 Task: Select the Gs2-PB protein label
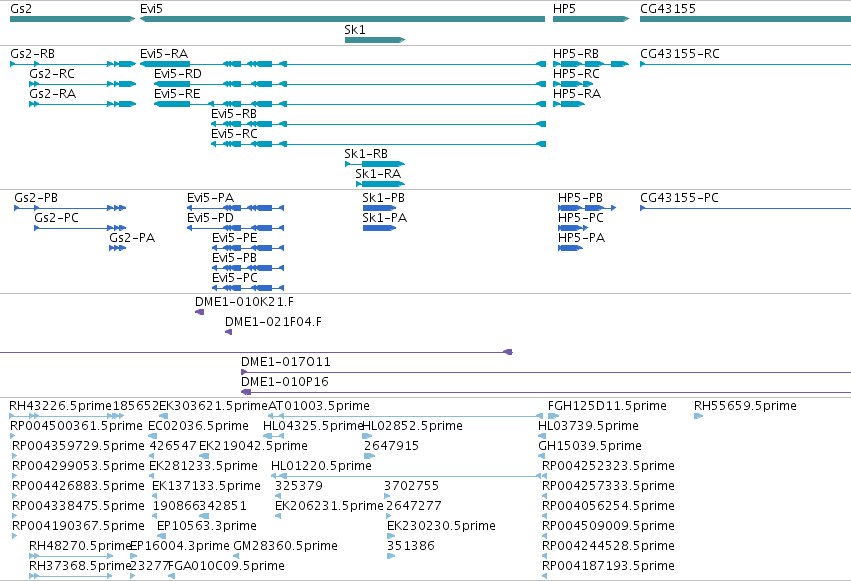coord(36,199)
